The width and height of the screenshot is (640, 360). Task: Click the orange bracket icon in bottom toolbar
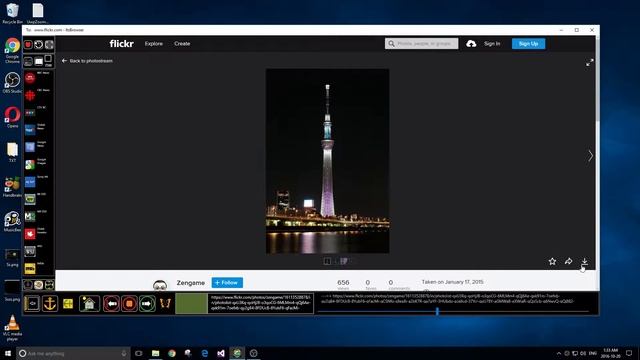165,304
